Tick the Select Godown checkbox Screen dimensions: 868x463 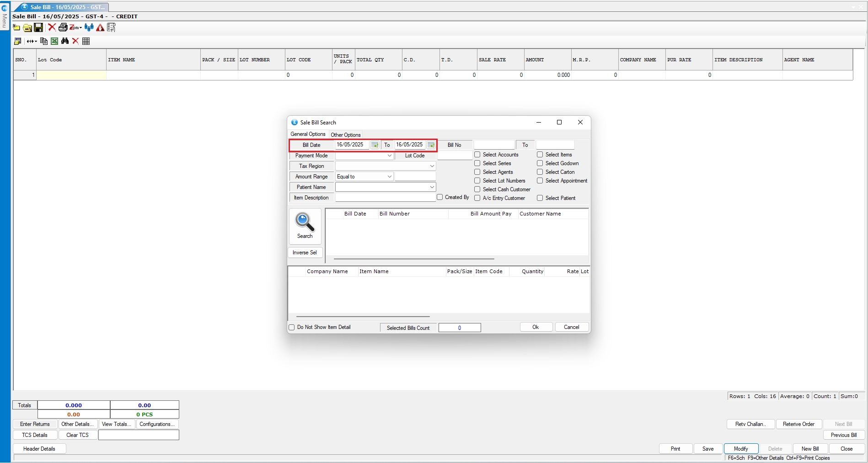(540, 163)
